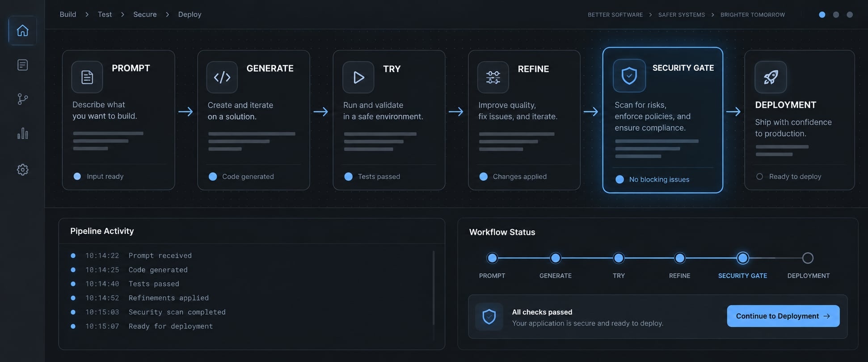Click the Tests passed status in Try card
This screenshot has height=362, width=868.
(372, 177)
